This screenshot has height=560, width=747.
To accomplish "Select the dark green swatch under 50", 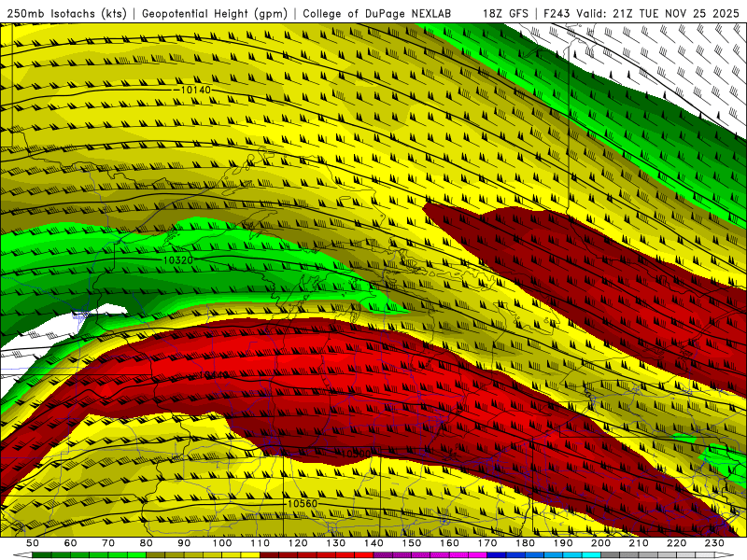I will pos(42,555).
